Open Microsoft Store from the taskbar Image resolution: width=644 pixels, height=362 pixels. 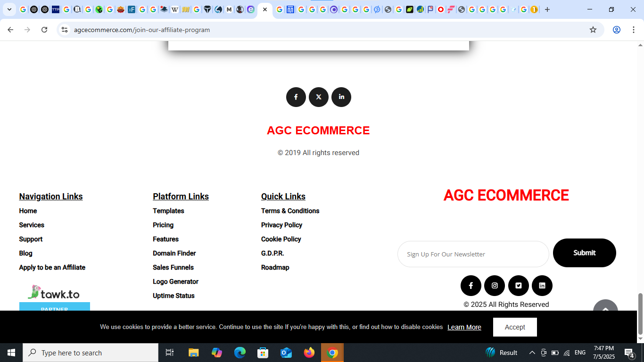tap(263, 353)
